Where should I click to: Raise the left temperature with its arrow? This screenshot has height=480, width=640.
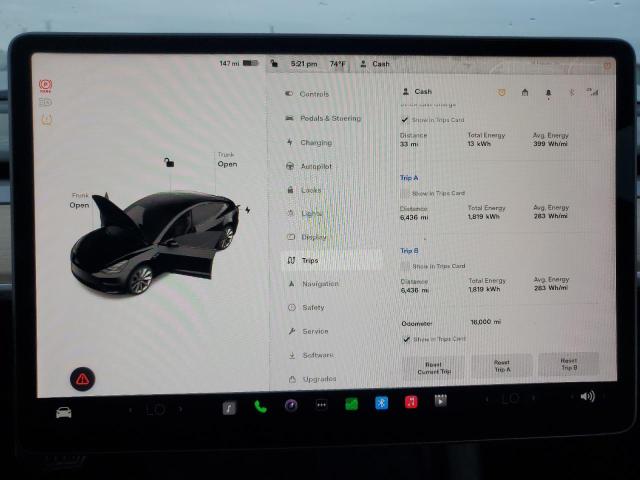coord(180,409)
